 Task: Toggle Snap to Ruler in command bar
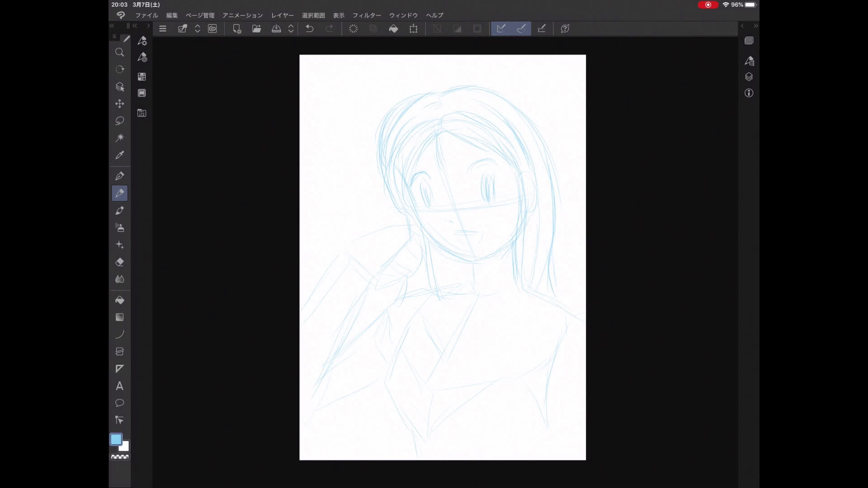(501, 28)
